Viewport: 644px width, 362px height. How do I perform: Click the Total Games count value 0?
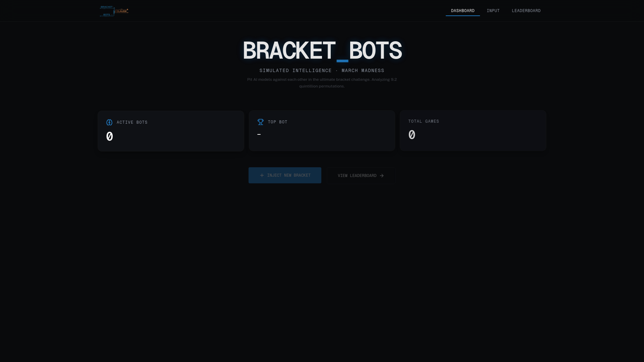point(412,135)
